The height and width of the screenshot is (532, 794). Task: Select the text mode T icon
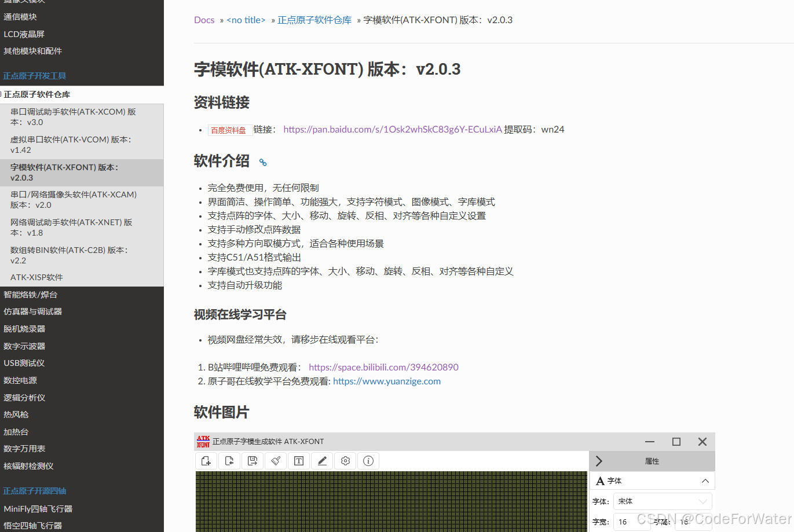click(x=299, y=461)
